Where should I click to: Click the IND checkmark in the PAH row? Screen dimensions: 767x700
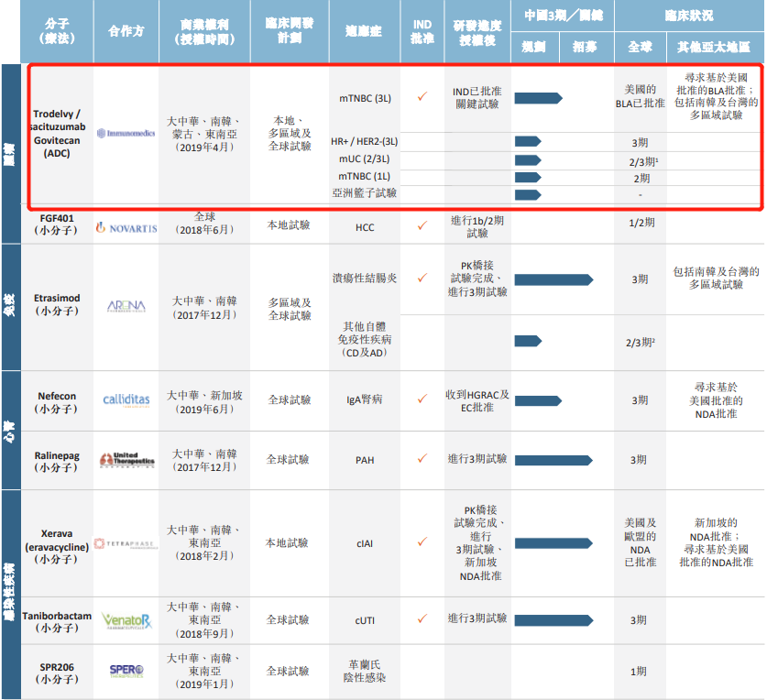422,458
